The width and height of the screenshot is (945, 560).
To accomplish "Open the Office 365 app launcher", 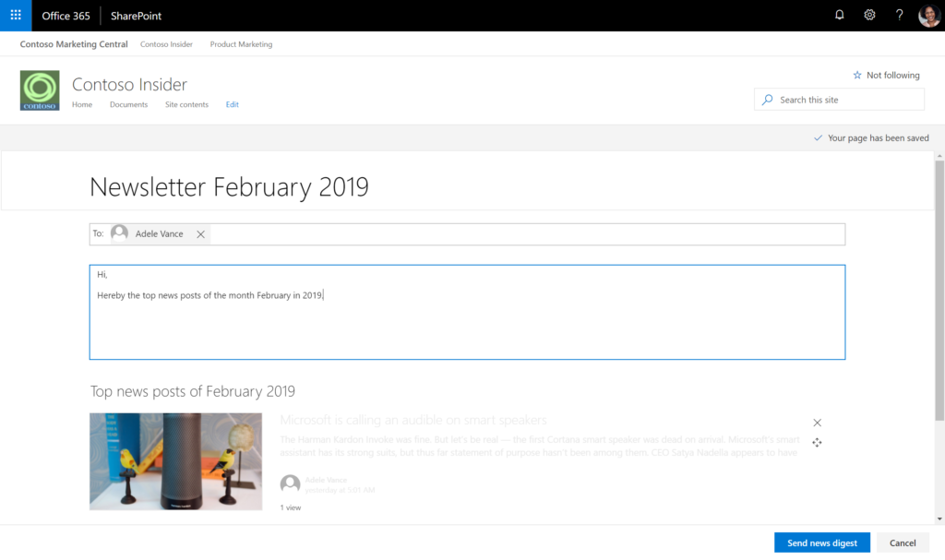I will point(16,15).
